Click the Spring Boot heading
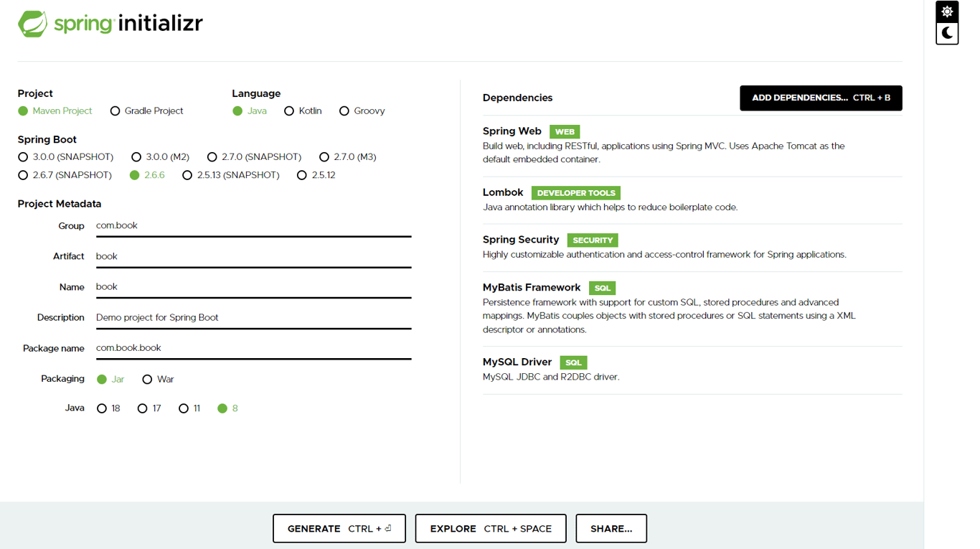This screenshot has width=980, height=549. pos(47,140)
